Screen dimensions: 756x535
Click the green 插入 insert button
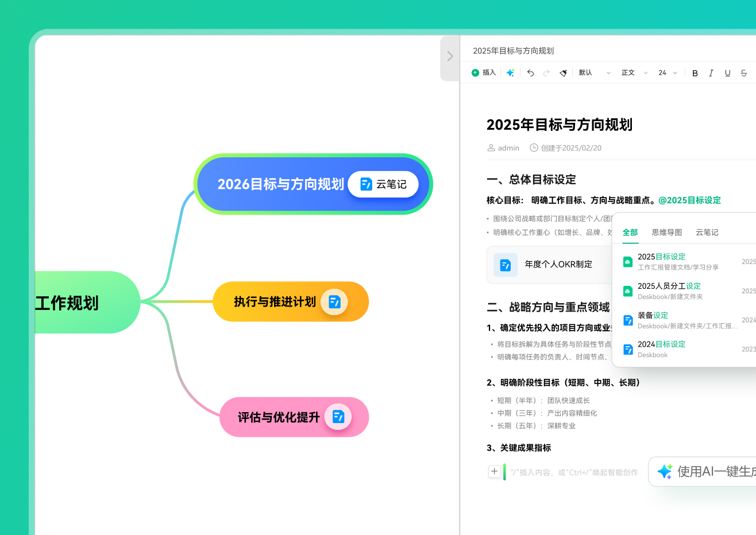pos(484,73)
